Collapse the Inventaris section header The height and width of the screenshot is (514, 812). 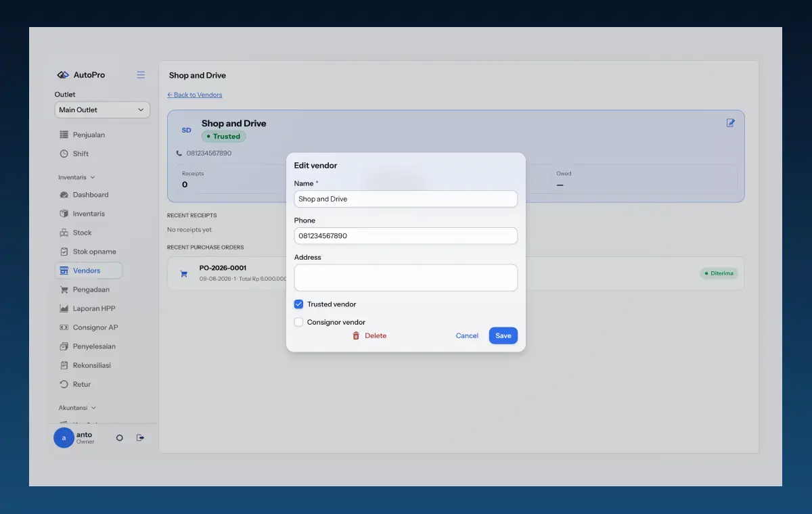76,177
